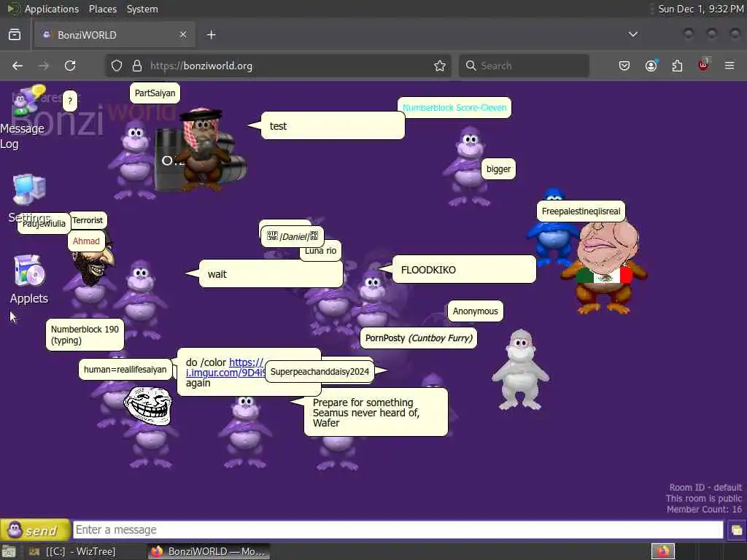Viewport: 747px width, 560px height.
Task: Click the Freepalestineqiisreal name tag
Action: coord(581,211)
